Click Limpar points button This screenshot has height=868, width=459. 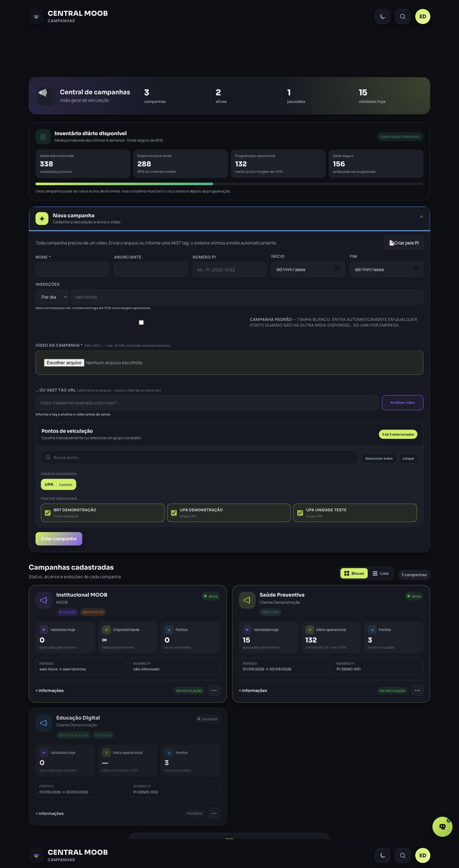pyautogui.click(x=408, y=458)
